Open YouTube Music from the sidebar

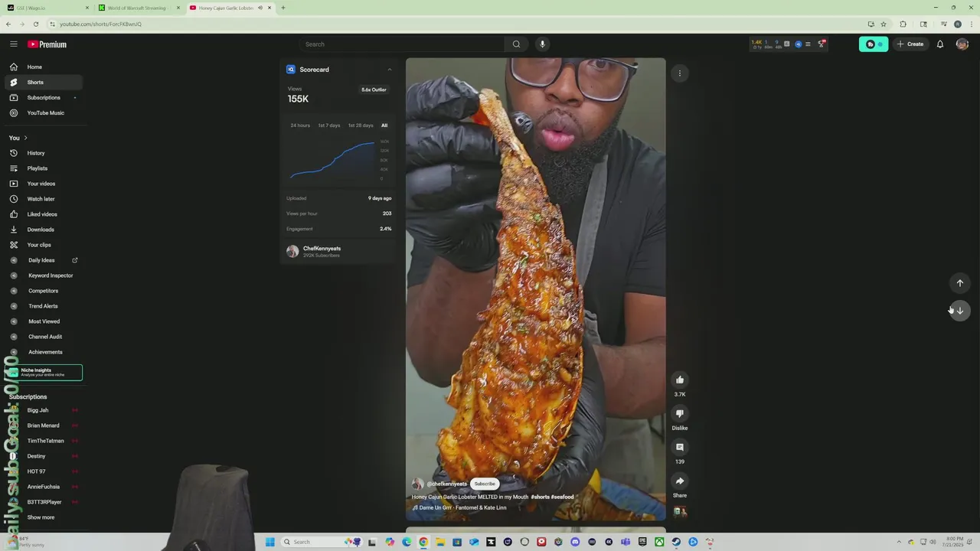point(43,113)
